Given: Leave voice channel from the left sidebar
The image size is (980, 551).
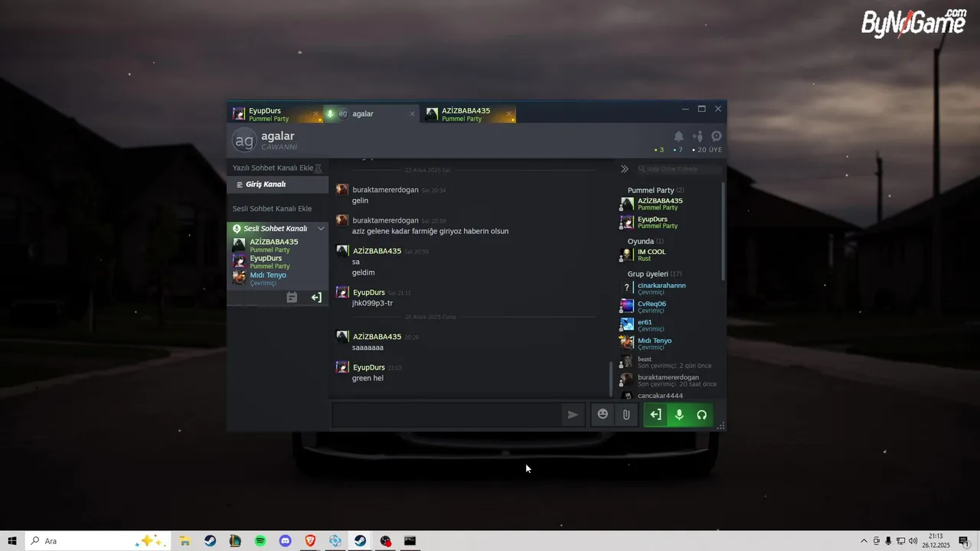Looking at the screenshot, I should point(316,298).
